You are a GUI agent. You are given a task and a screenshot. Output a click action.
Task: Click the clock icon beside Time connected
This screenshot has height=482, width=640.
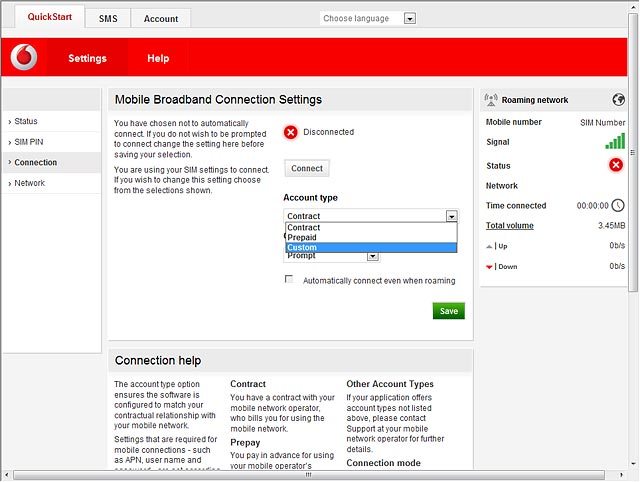618,205
